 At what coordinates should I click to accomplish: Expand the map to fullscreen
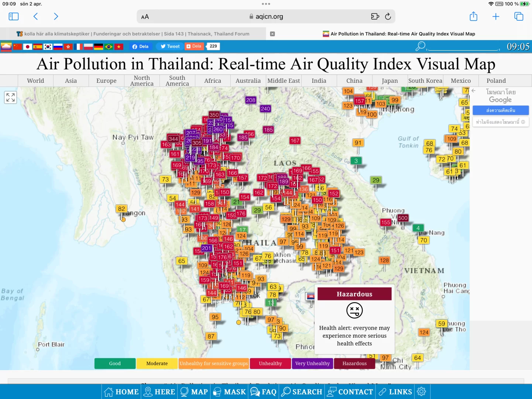click(x=11, y=97)
